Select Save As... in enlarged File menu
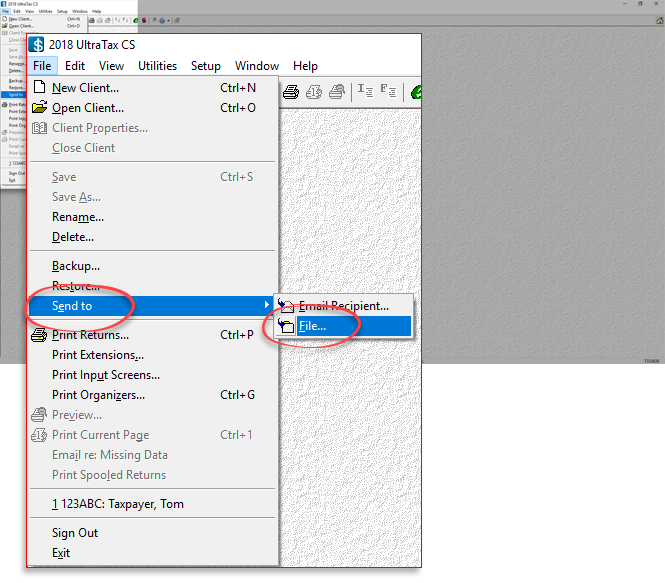The image size is (665, 583). click(x=153, y=197)
